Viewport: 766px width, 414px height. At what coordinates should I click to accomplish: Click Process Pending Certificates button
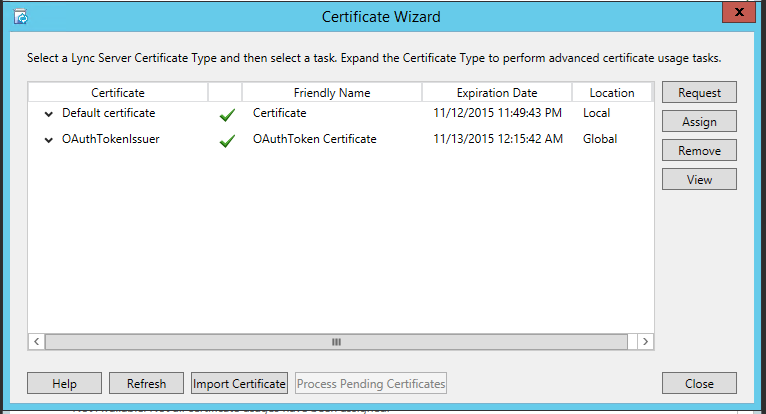point(371,383)
